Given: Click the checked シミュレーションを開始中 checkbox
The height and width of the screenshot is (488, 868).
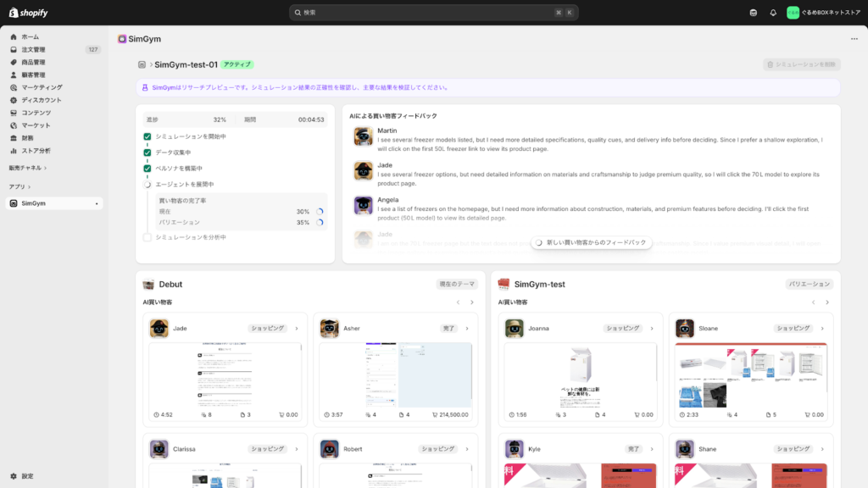Looking at the screenshot, I should tap(147, 136).
